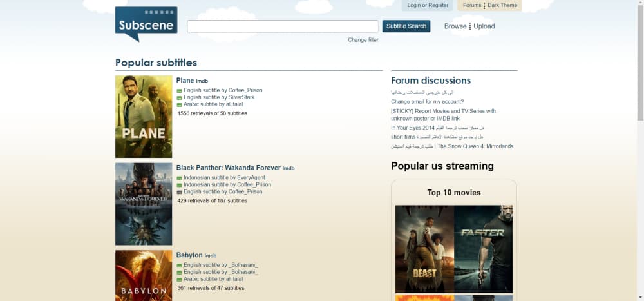Click the page vertical scrollbar thumb

(x=640, y=63)
